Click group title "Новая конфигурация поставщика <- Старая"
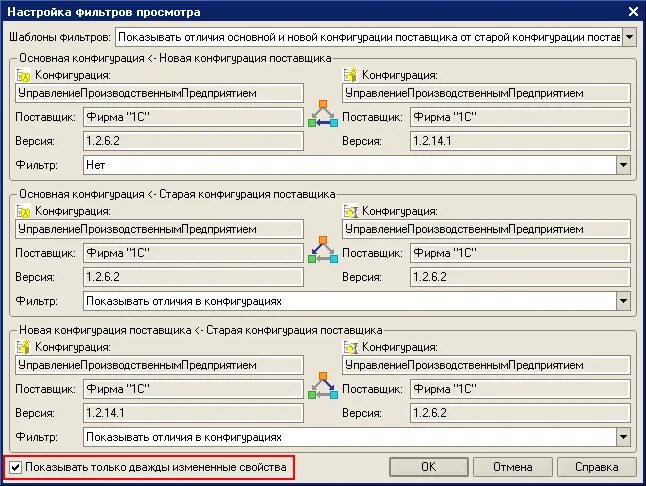Screen dimensions: 646x486 [x=201, y=330]
